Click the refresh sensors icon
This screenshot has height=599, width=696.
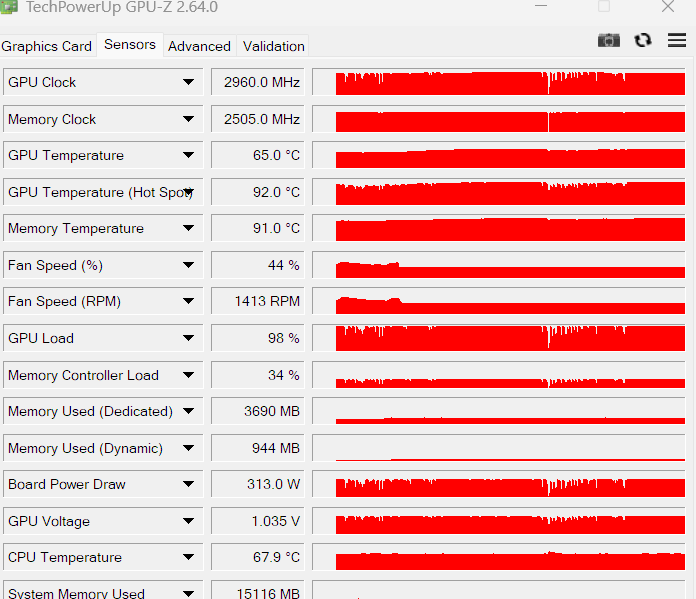click(x=642, y=40)
